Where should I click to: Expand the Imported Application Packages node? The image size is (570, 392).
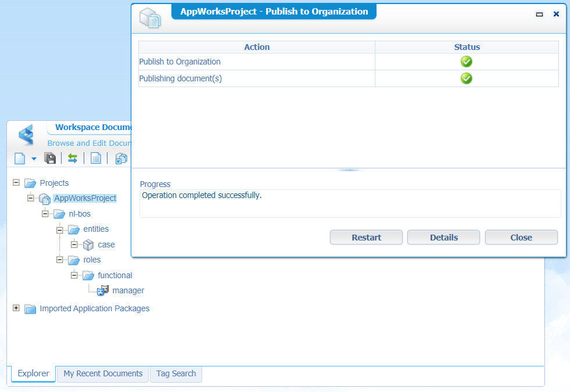click(16, 308)
